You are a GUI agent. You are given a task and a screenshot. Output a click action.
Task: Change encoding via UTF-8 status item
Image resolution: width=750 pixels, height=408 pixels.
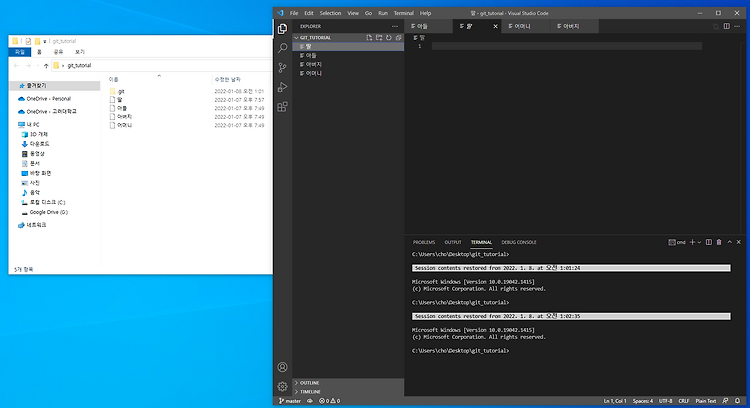(x=665, y=401)
